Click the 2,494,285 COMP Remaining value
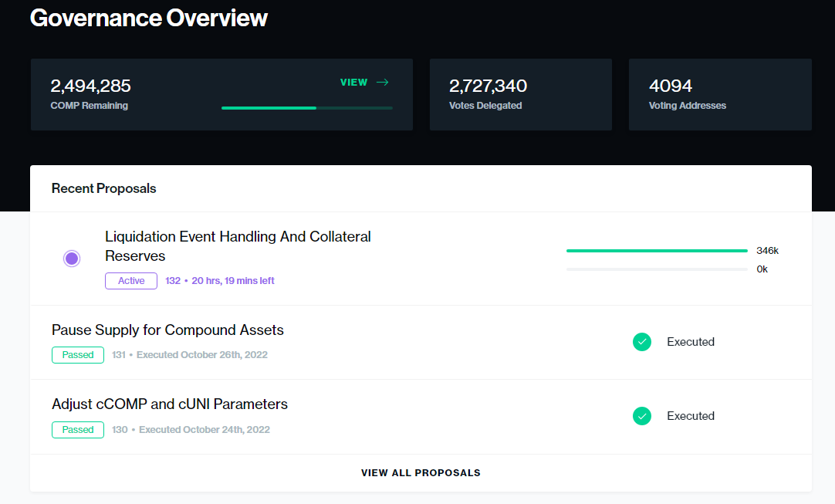The width and height of the screenshot is (835, 504). [x=90, y=86]
